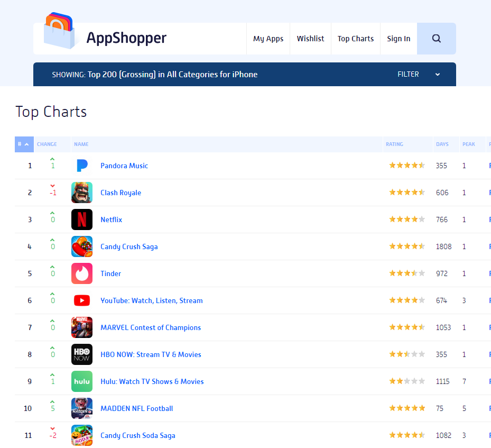Viewport: 491px width, 448px height.
Task: Select the Netflix app icon
Action: tap(82, 220)
